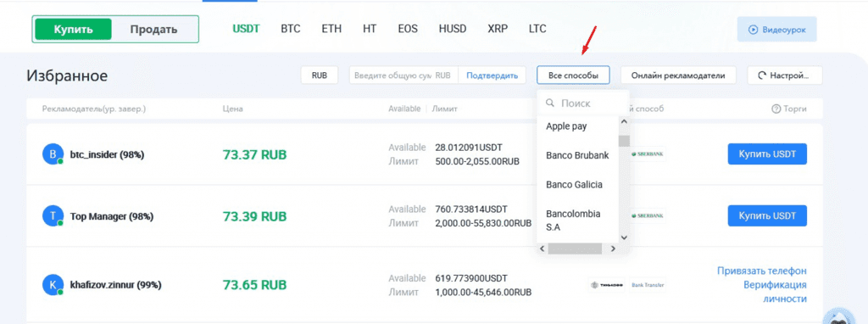The height and width of the screenshot is (324, 868).
Task: Click the Торги help question icon
Action: (x=776, y=109)
